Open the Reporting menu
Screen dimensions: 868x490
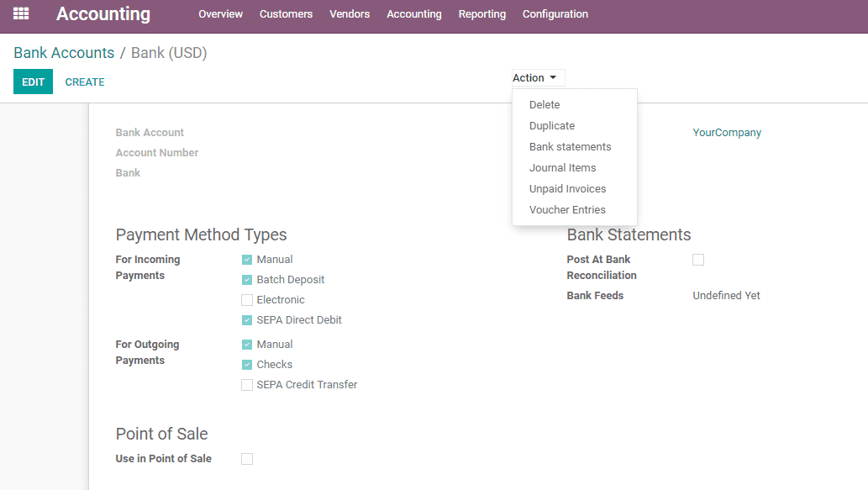point(482,13)
